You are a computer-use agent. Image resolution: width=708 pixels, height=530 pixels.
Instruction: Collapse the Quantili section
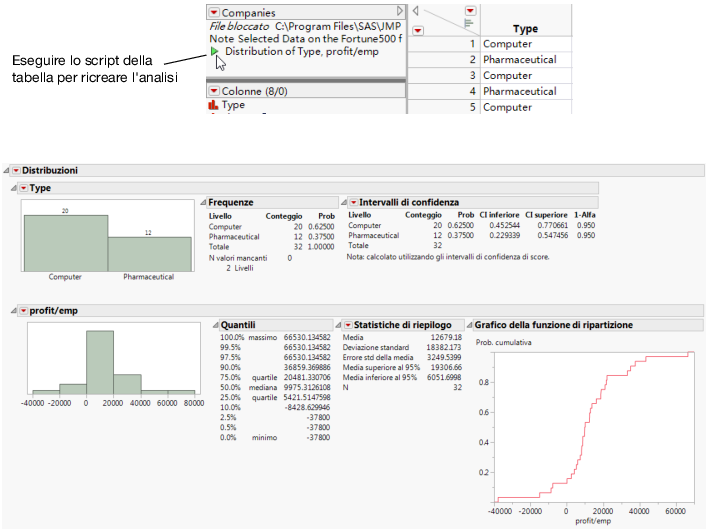pos(212,326)
